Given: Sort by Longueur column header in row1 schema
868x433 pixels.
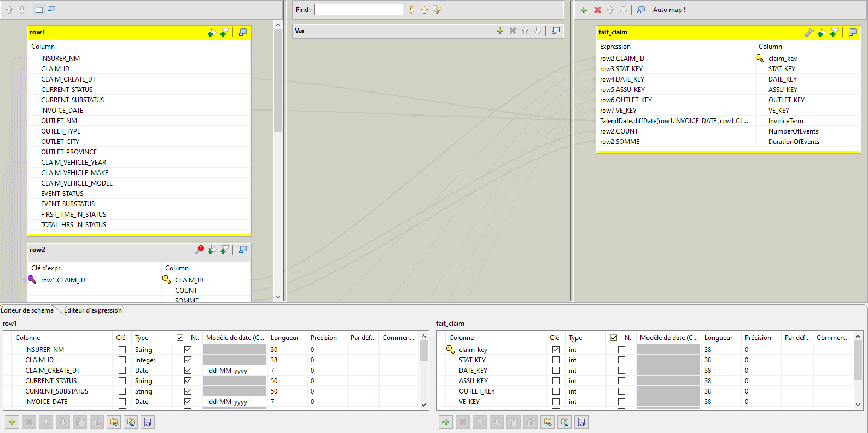Looking at the screenshot, I should [284, 338].
